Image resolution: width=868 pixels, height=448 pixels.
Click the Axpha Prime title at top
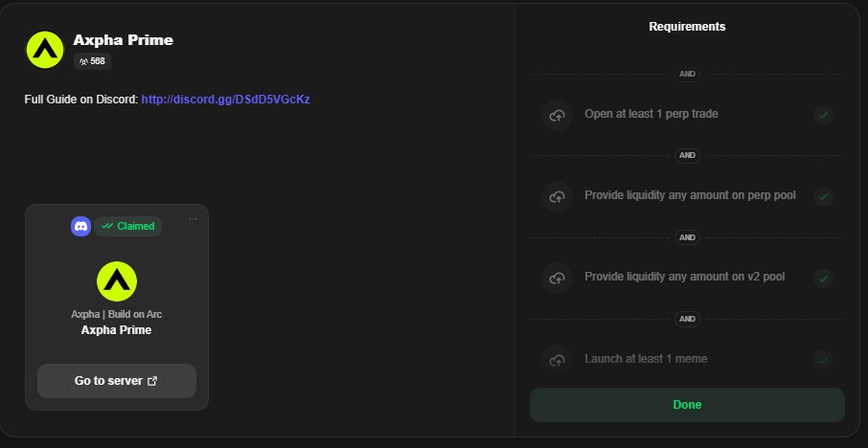pyautogui.click(x=123, y=40)
